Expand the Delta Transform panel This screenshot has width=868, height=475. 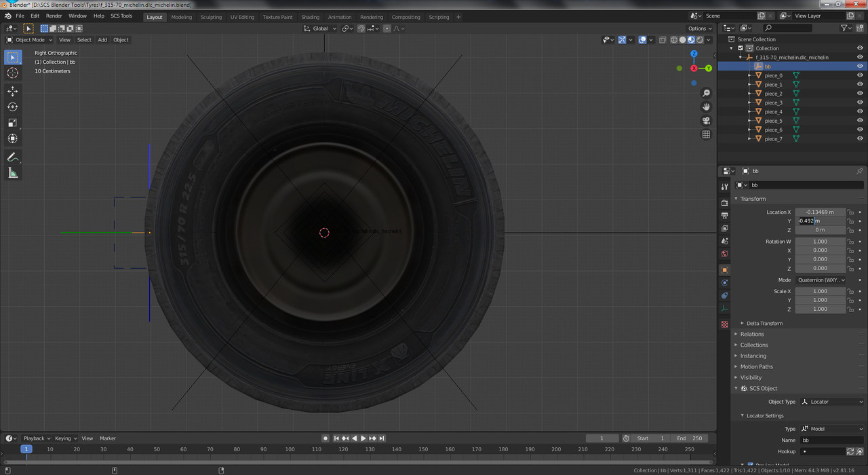pyautogui.click(x=764, y=323)
